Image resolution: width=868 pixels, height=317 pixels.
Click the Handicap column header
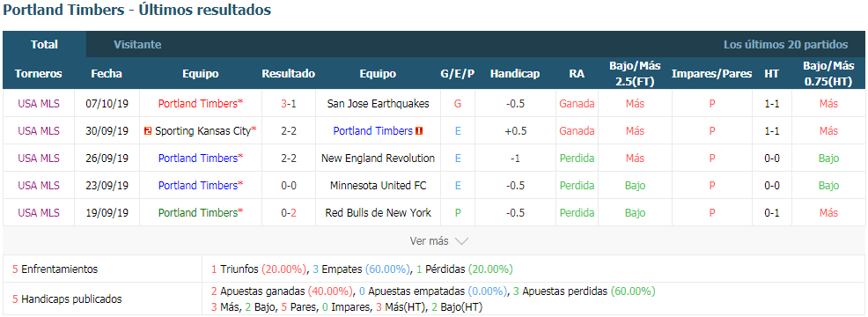515,74
